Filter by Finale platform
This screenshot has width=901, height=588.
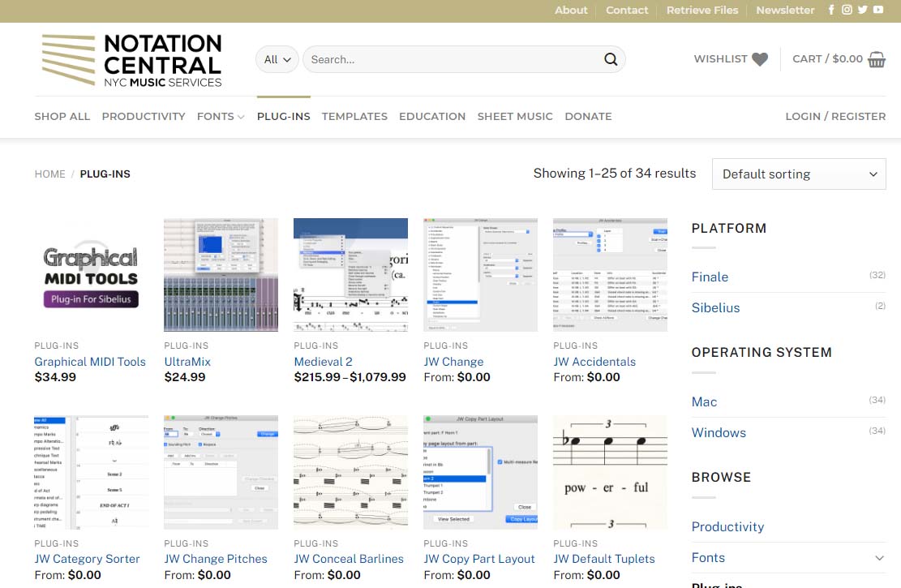(710, 277)
